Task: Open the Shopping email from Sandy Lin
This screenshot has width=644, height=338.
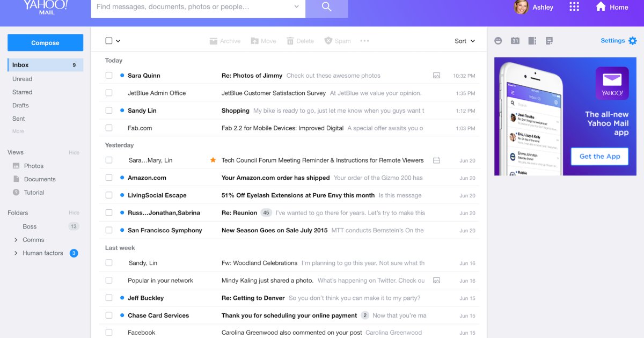Action: [236, 111]
